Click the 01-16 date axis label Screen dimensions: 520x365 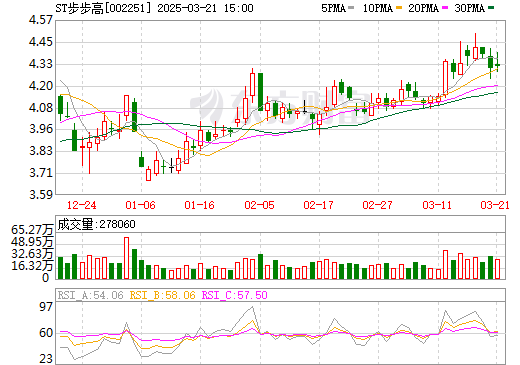click(200, 205)
